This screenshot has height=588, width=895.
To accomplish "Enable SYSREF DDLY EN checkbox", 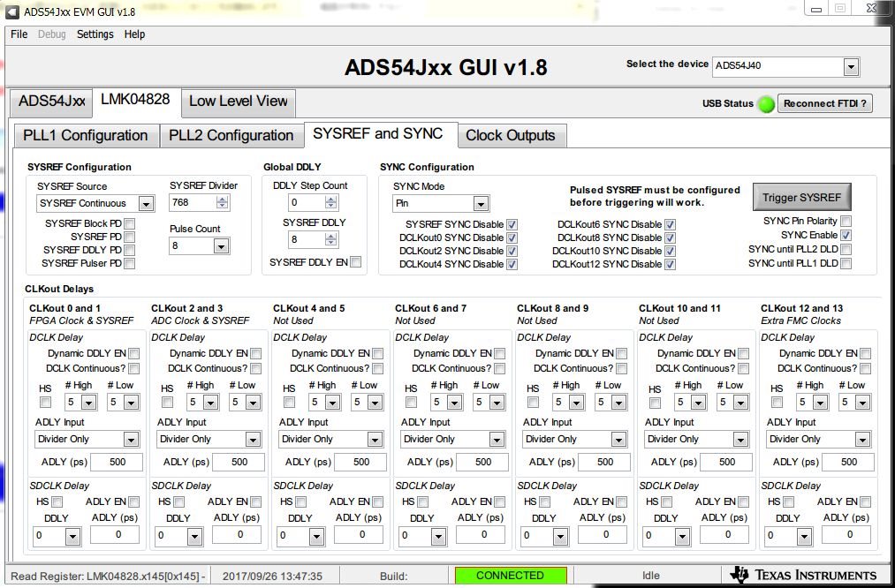I will tap(355, 262).
